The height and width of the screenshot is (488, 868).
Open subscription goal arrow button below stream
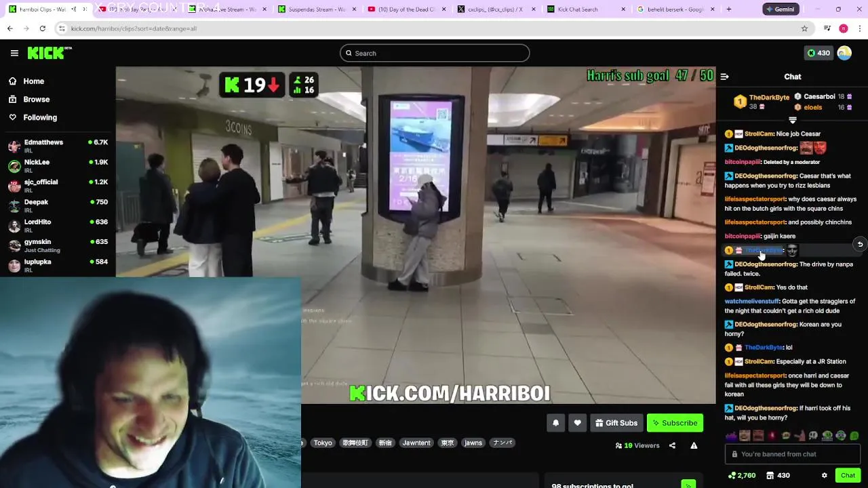point(688,485)
